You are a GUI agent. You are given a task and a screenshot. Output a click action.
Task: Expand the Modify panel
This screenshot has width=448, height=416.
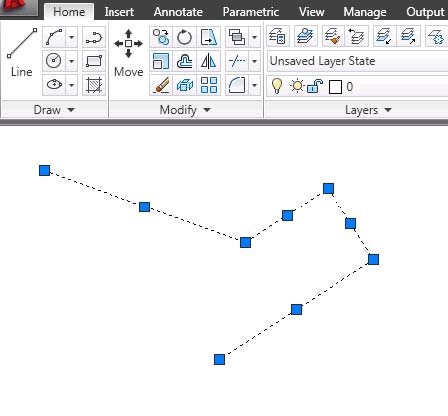(185, 110)
